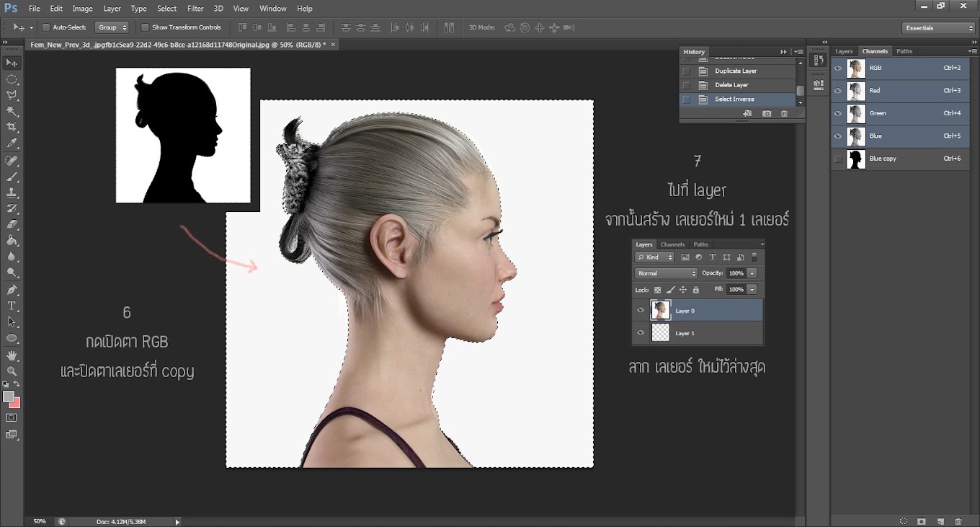Open the Filter menu
This screenshot has height=527, width=980.
click(195, 9)
